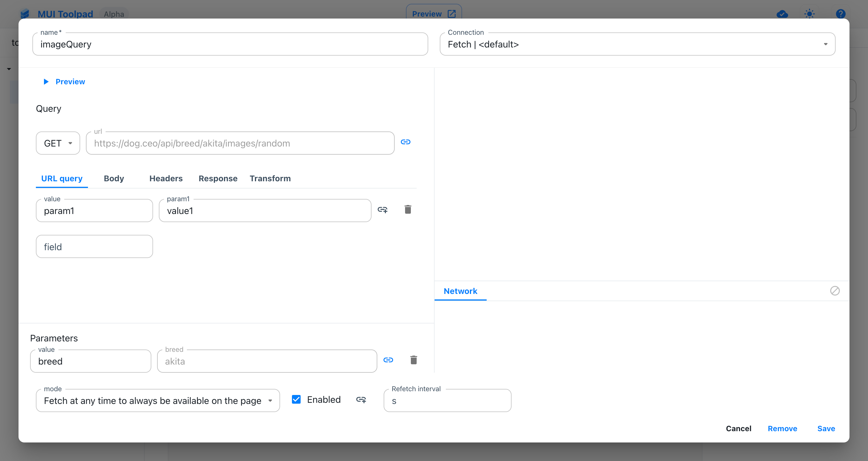This screenshot has width=868, height=461.
Task: Click the Save button
Action: click(827, 429)
